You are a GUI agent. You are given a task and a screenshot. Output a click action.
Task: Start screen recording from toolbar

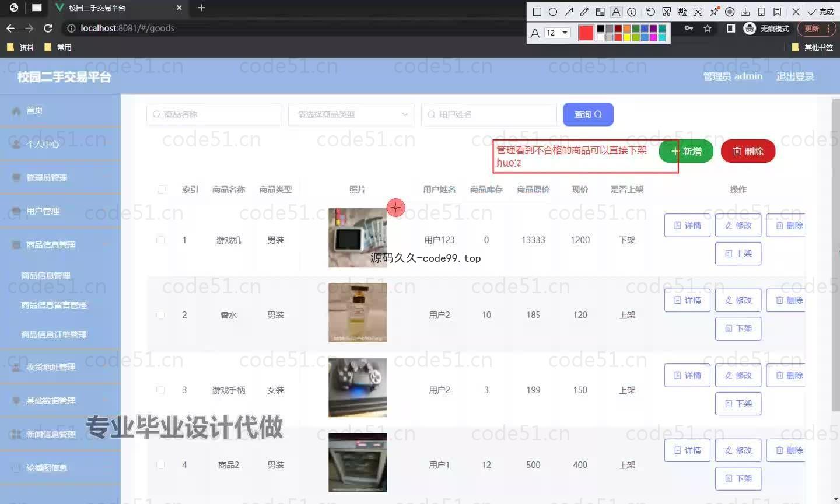(x=730, y=12)
